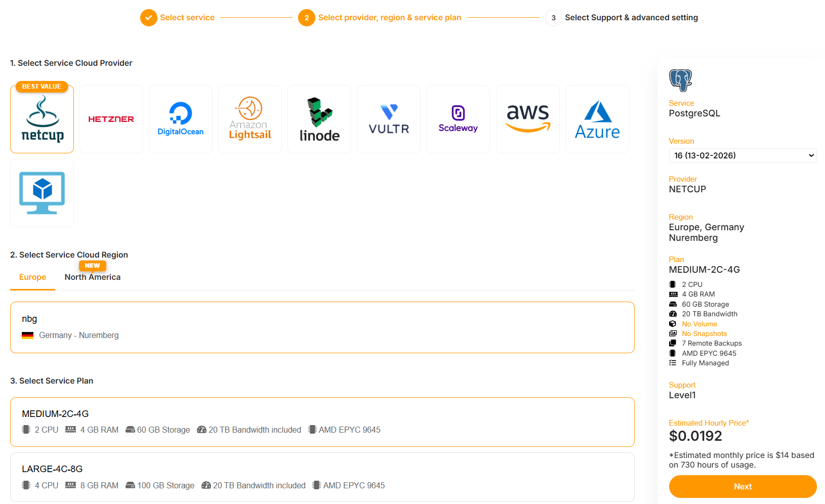This screenshot has width=825, height=504.
Task: Click the snapshots icon in summary panel
Action: 673,333
